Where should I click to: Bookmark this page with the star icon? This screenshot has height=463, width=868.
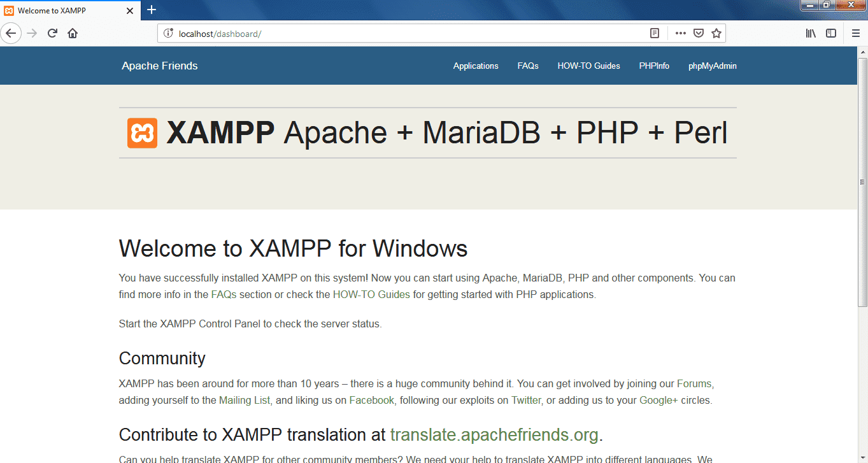(716, 33)
